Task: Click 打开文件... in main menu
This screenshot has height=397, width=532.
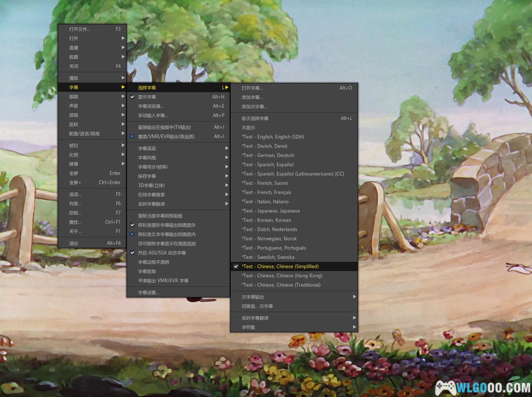Action: pos(80,29)
